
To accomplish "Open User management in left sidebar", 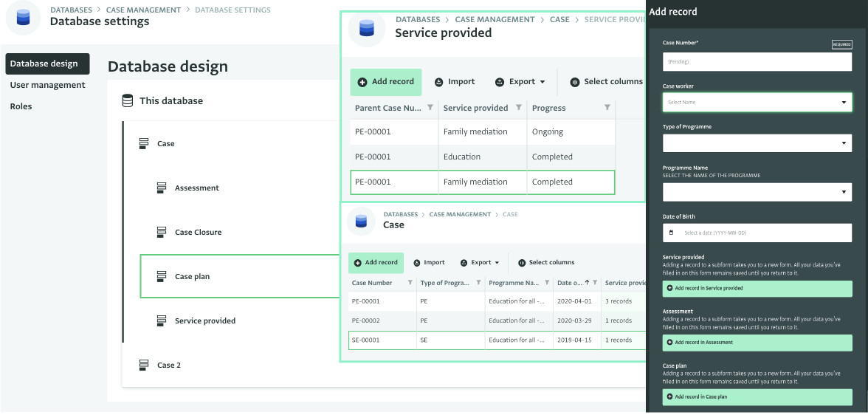I will point(47,86).
